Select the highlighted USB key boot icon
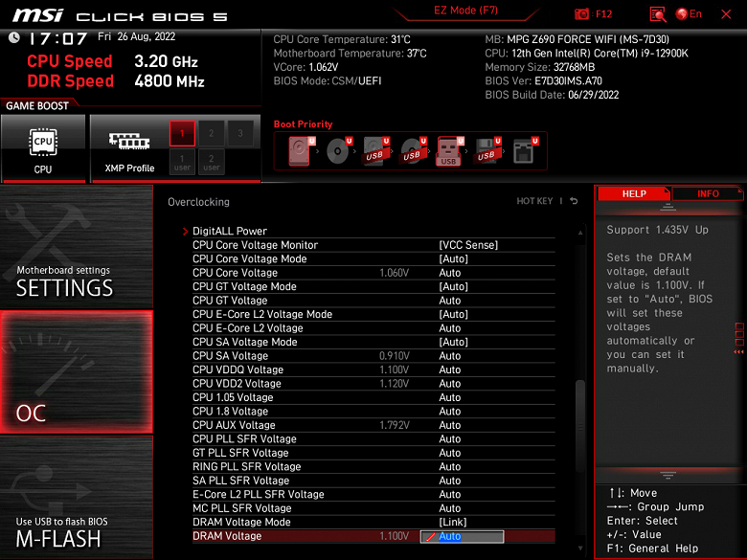This screenshot has height=560, width=747. click(x=450, y=151)
